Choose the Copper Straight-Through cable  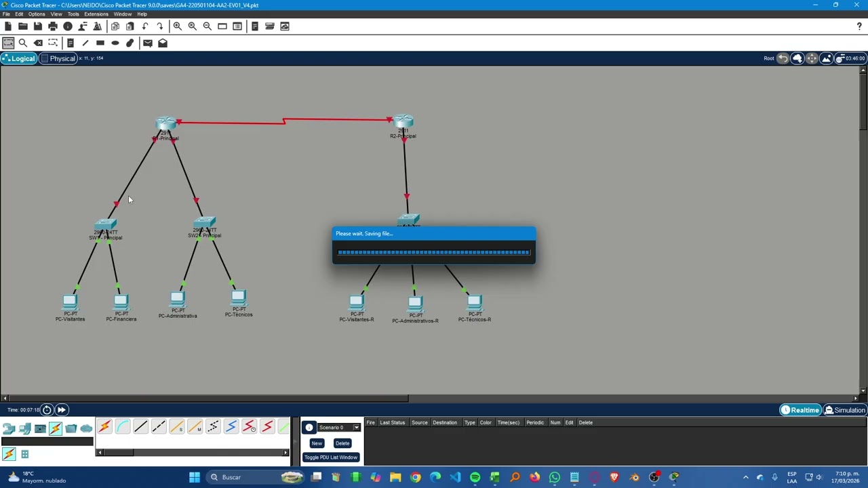140,426
